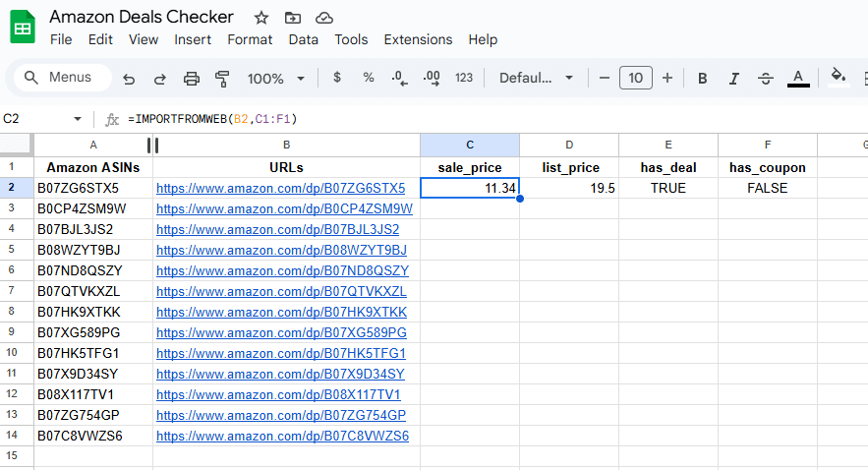Toggle bold formatting

[x=702, y=79]
